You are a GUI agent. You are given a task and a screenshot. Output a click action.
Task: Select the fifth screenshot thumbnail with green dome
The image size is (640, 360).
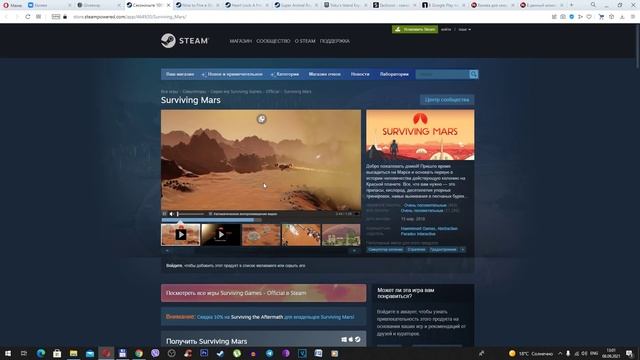coord(341,235)
